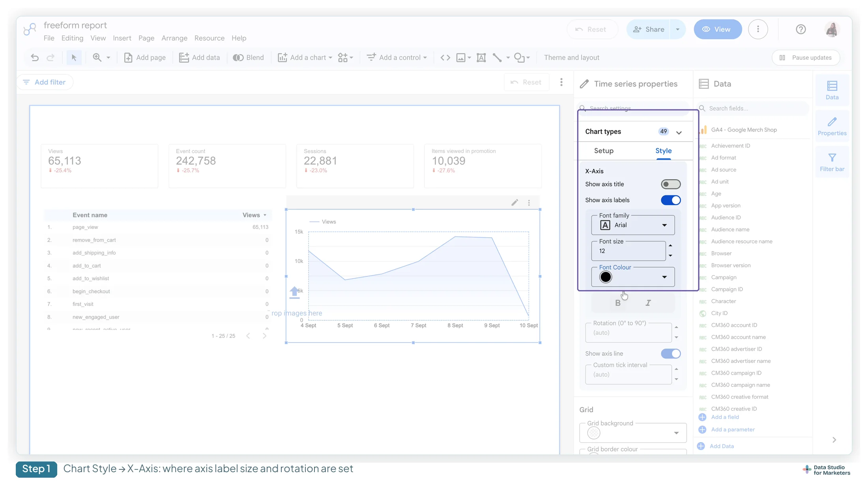
Task: Click the Rotation input field
Action: pos(629,332)
